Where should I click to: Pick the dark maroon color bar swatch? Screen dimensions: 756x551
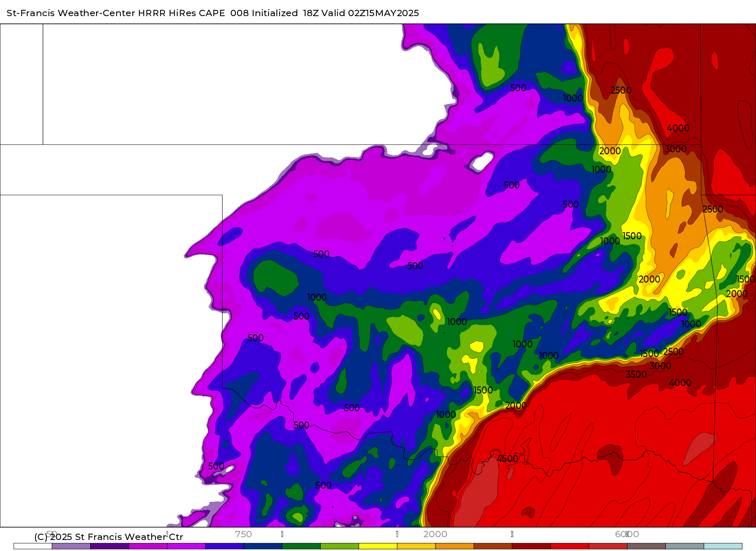pos(532,546)
